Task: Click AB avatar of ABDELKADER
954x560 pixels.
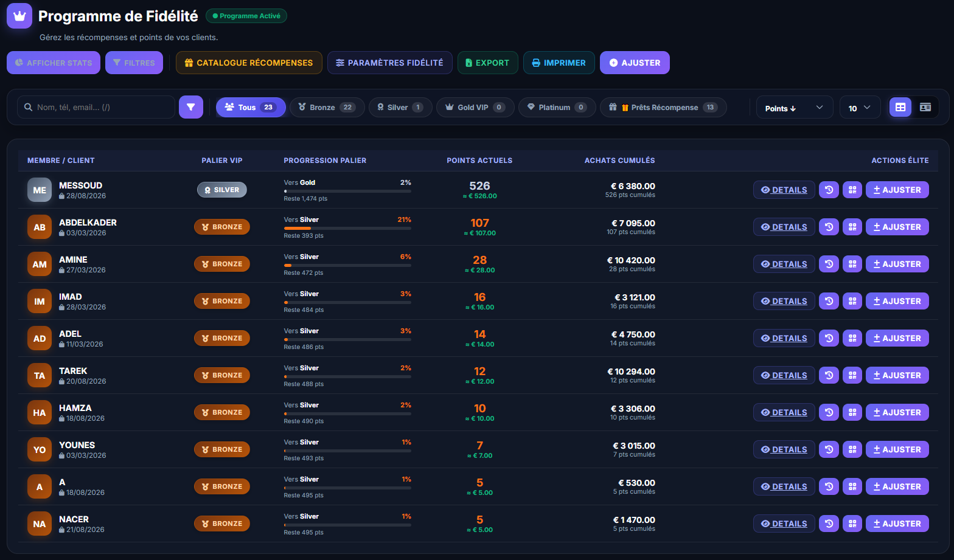Action: pos(40,227)
